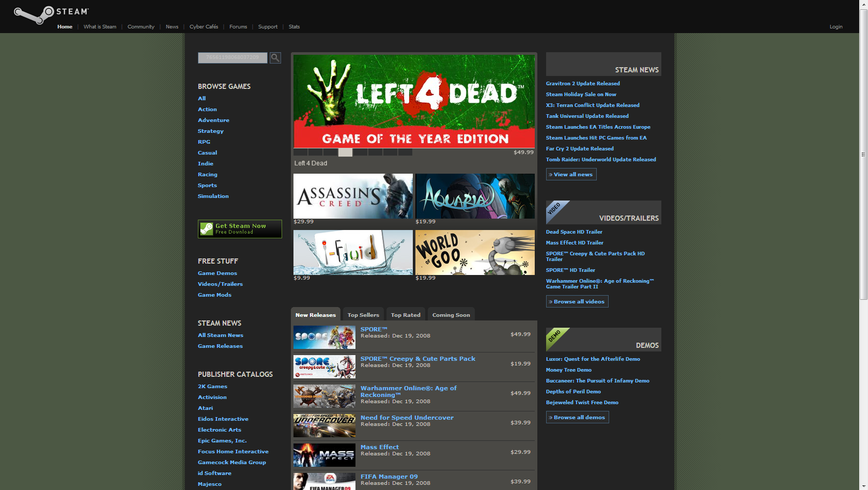Select the first slide indicator under banner
The height and width of the screenshot is (490, 868).
click(x=301, y=152)
